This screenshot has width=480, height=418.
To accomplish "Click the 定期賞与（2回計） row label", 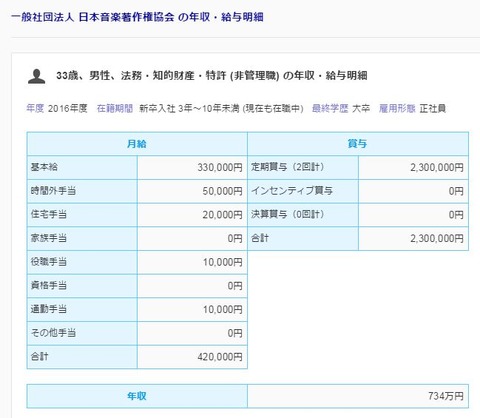I will pos(287,167).
